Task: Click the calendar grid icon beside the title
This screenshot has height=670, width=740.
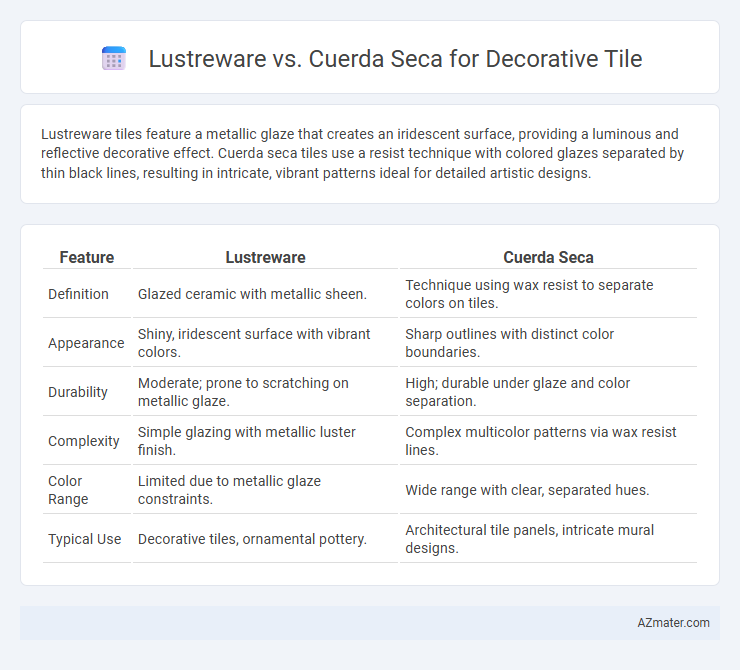Action: [114, 59]
